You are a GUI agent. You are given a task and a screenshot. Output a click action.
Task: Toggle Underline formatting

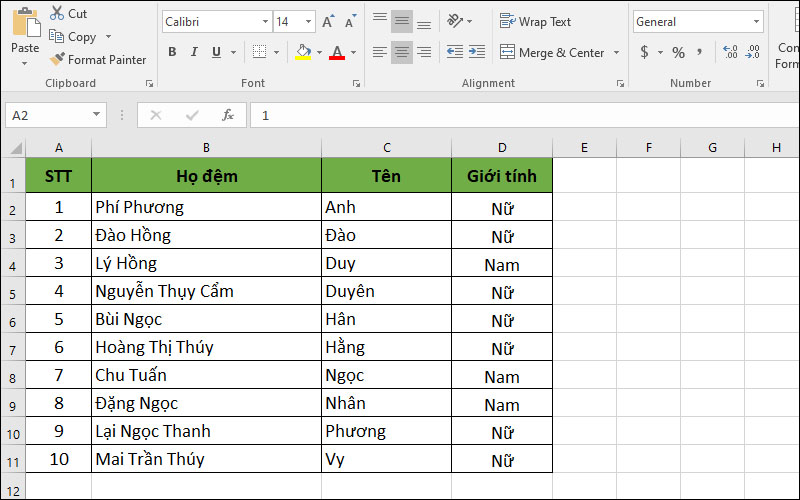tap(216, 52)
